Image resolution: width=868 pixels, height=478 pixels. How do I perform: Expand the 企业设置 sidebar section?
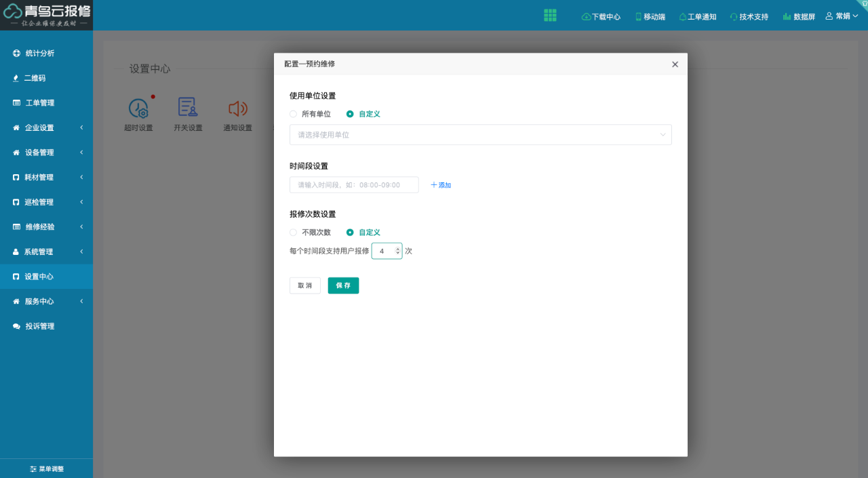[x=41, y=127]
